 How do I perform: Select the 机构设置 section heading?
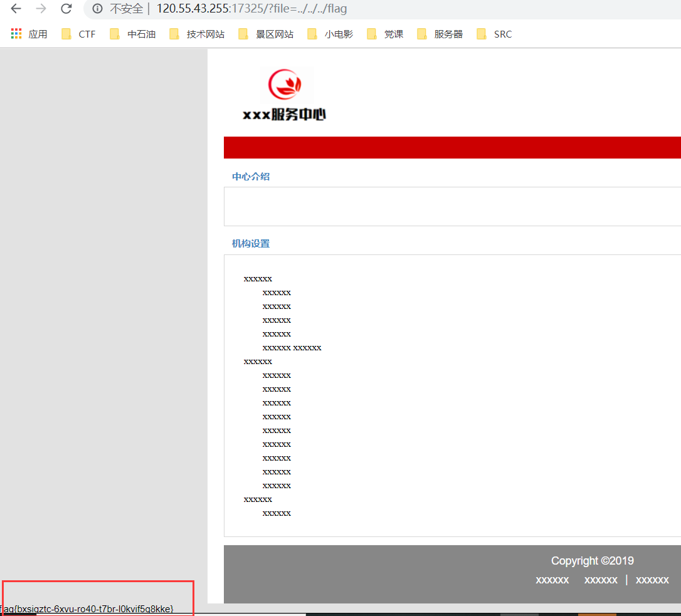(251, 244)
